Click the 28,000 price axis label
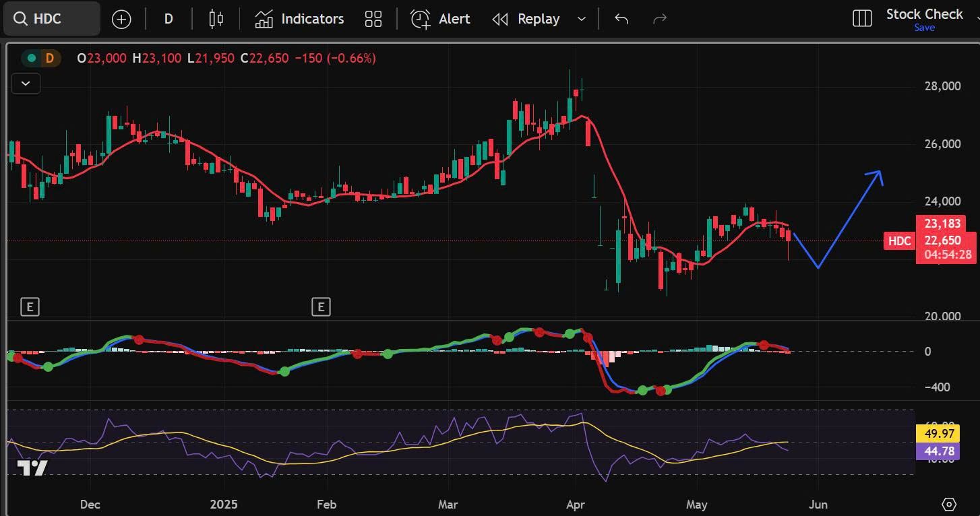Screen dimensions: 980x516 pyautogui.click(x=942, y=86)
